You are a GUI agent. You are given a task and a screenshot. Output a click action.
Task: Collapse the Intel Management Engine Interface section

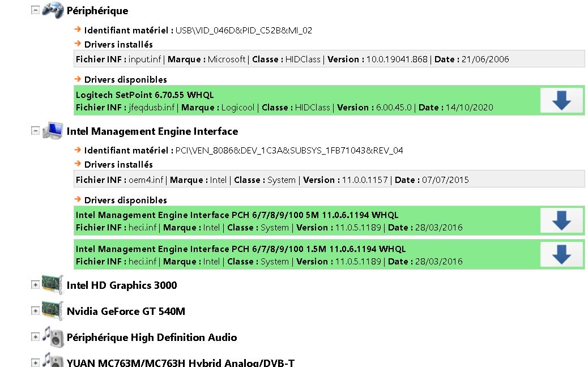click(35, 130)
